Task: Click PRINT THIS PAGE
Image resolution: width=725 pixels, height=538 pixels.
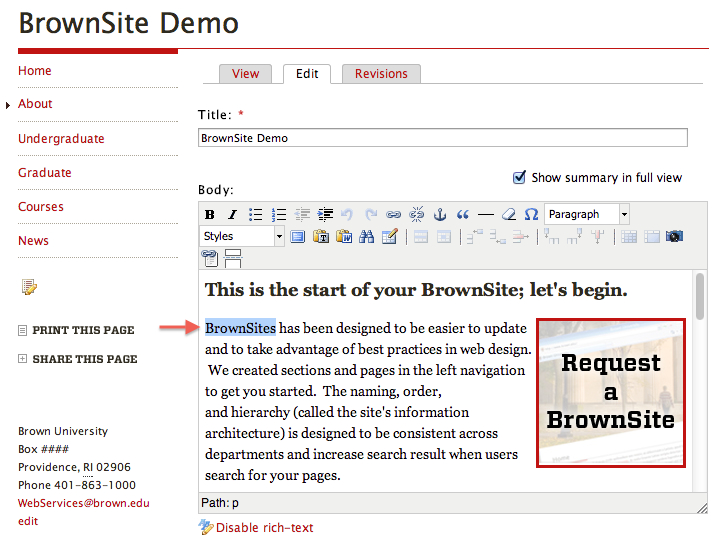Action: pyautogui.click(x=83, y=330)
